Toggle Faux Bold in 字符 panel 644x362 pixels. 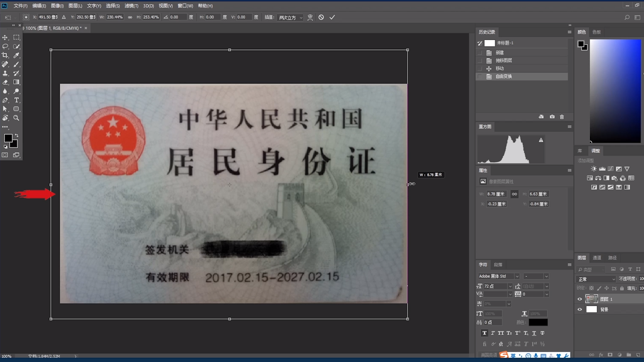[484, 333]
